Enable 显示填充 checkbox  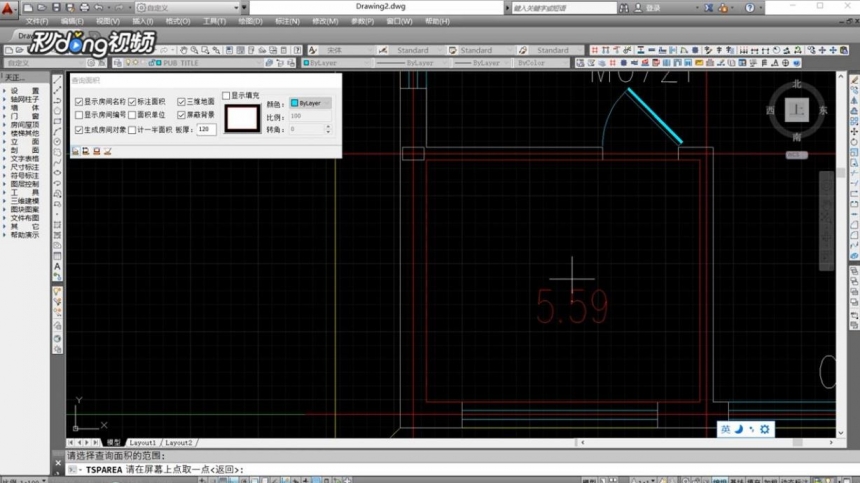(226, 95)
